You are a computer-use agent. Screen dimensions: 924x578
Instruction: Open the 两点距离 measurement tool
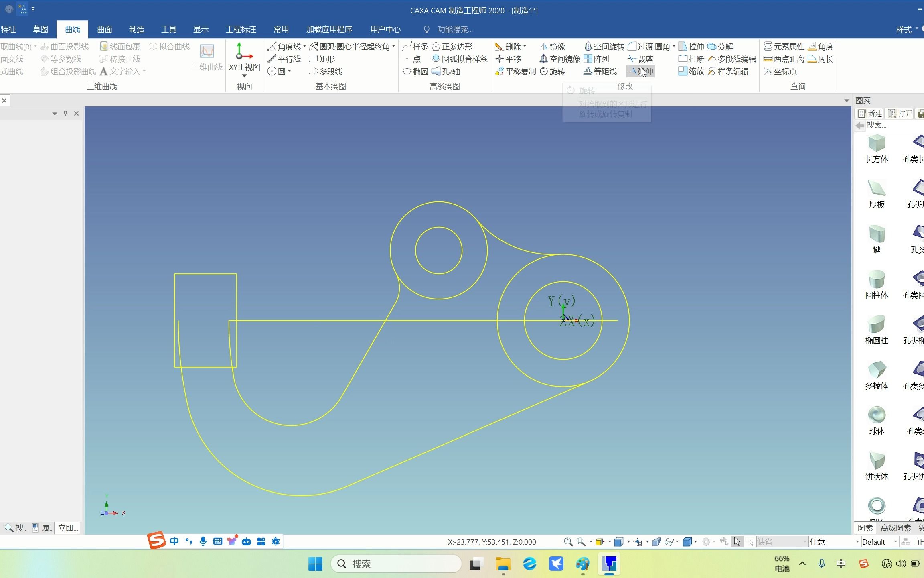pyautogui.click(x=784, y=59)
